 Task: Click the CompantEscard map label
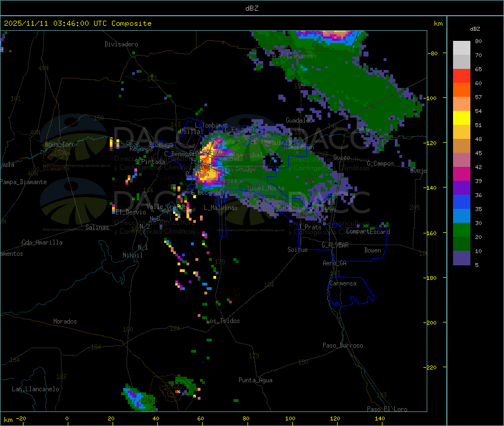coord(368,231)
